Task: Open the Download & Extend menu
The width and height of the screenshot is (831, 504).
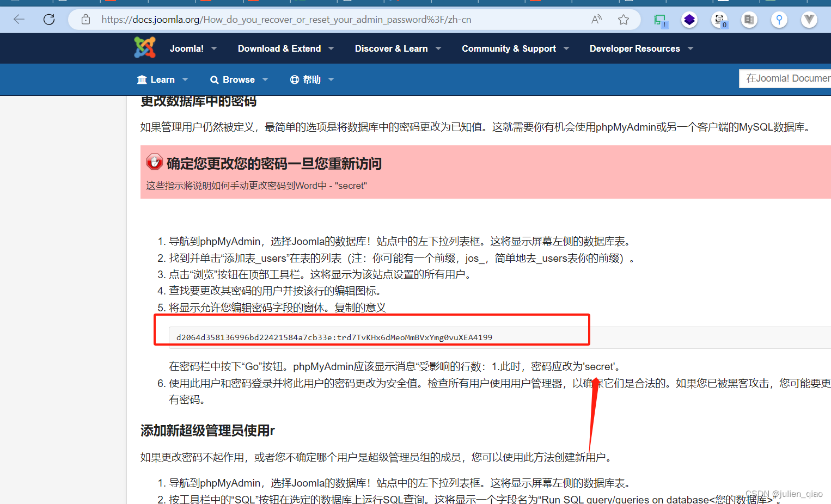Action: coord(279,48)
